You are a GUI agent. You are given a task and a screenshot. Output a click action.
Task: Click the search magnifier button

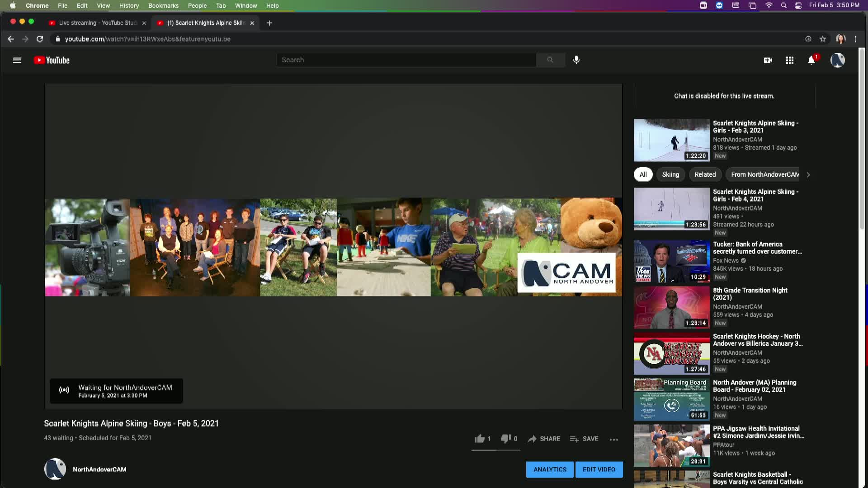[x=550, y=60]
